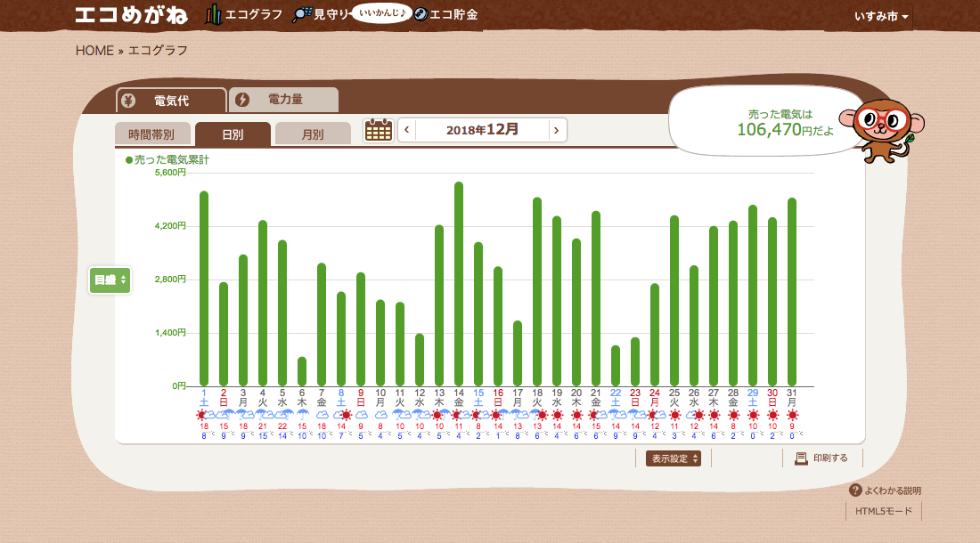This screenshot has height=543, width=980.
Task: Open 見守り magnifier icon in header
Action: click(x=302, y=14)
